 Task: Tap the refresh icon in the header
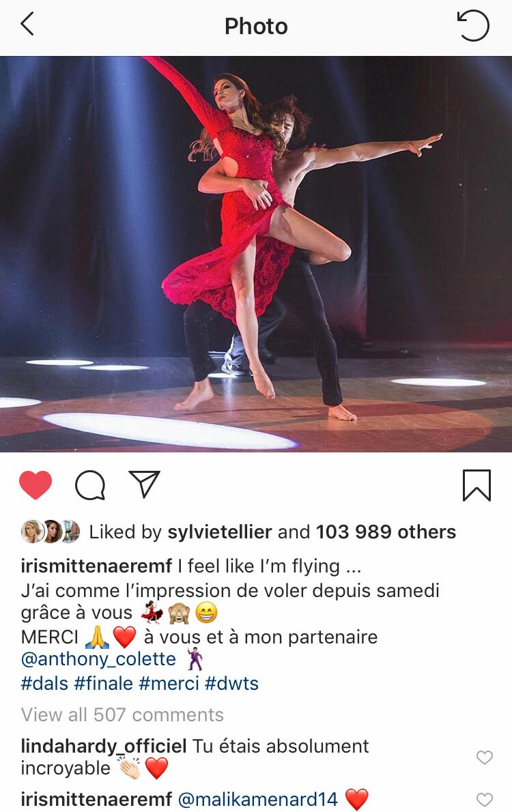pyautogui.click(x=473, y=25)
